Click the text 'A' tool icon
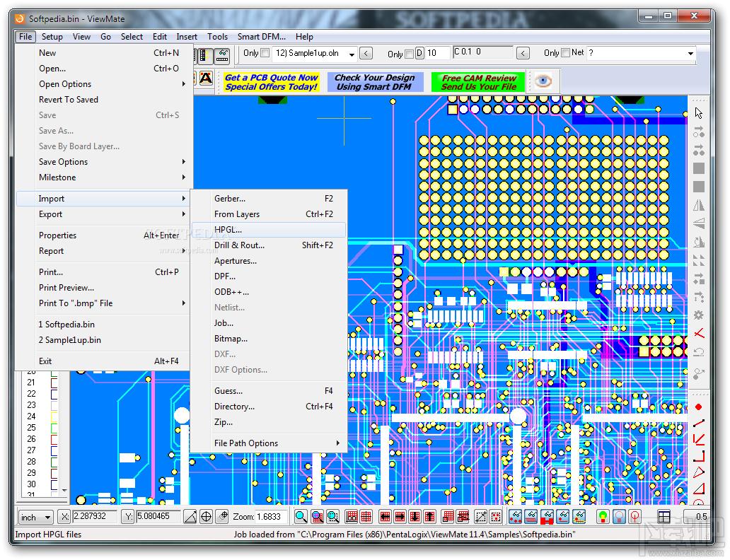 pyautogui.click(x=206, y=78)
